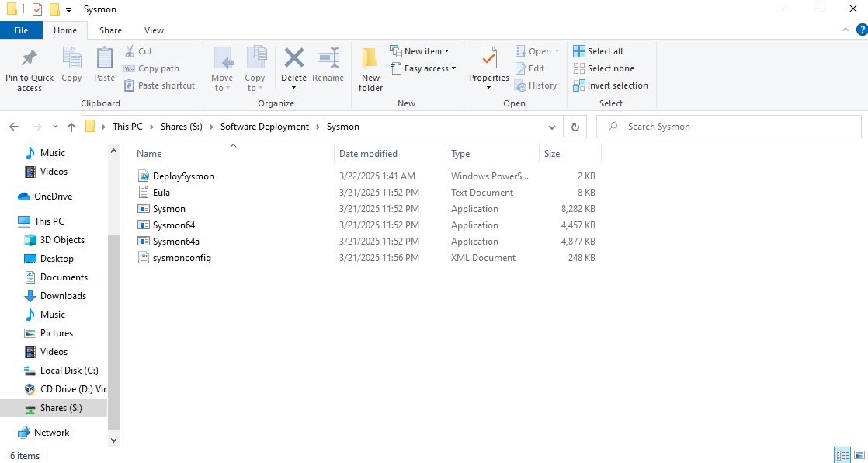
Task: Click the Delete icon in the ribbon
Action: (x=293, y=61)
